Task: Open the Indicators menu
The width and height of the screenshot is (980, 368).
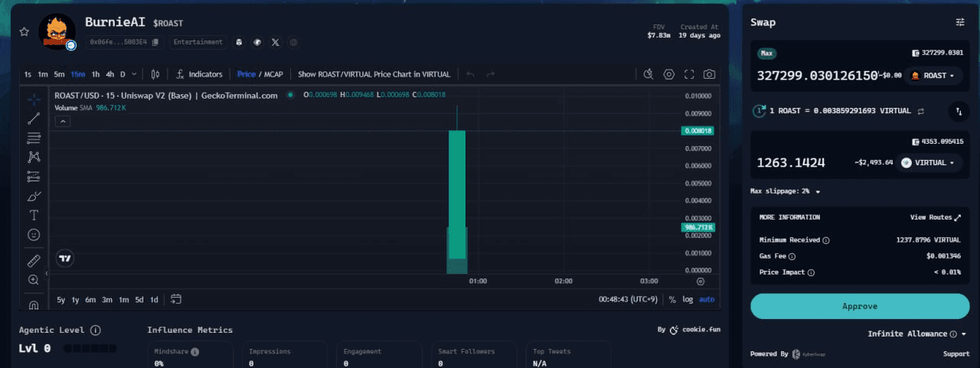Action: 199,74
